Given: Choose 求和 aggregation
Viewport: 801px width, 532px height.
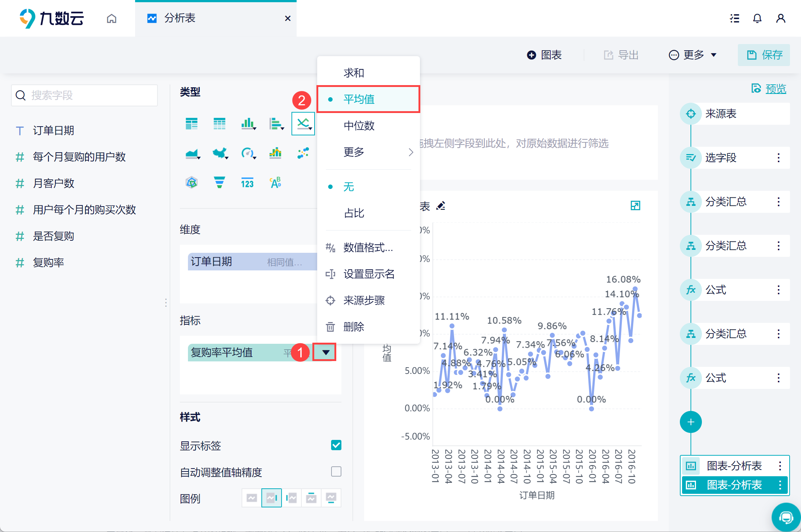Looking at the screenshot, I should (368, 73).
